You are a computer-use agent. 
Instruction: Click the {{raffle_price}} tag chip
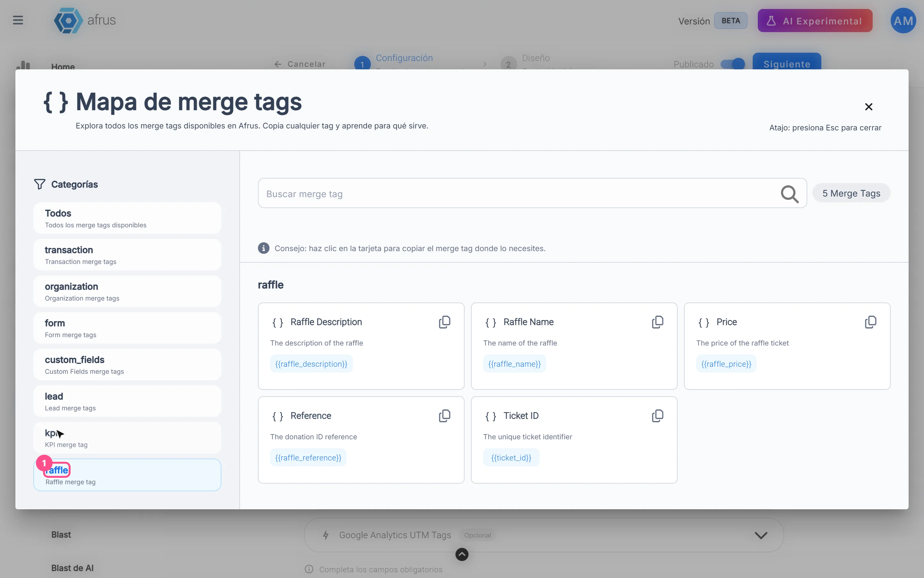click(726, 364)
